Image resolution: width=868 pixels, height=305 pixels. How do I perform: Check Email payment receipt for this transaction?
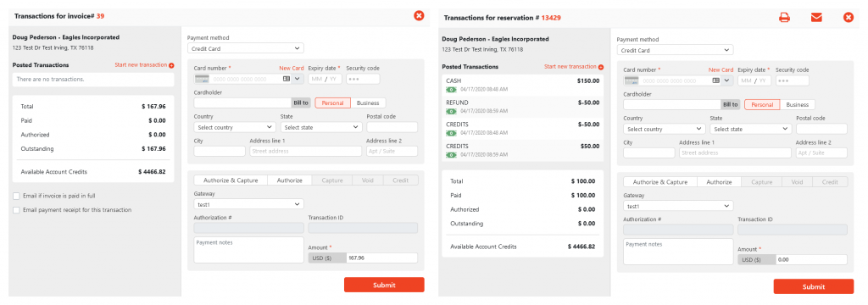point(16,210)
